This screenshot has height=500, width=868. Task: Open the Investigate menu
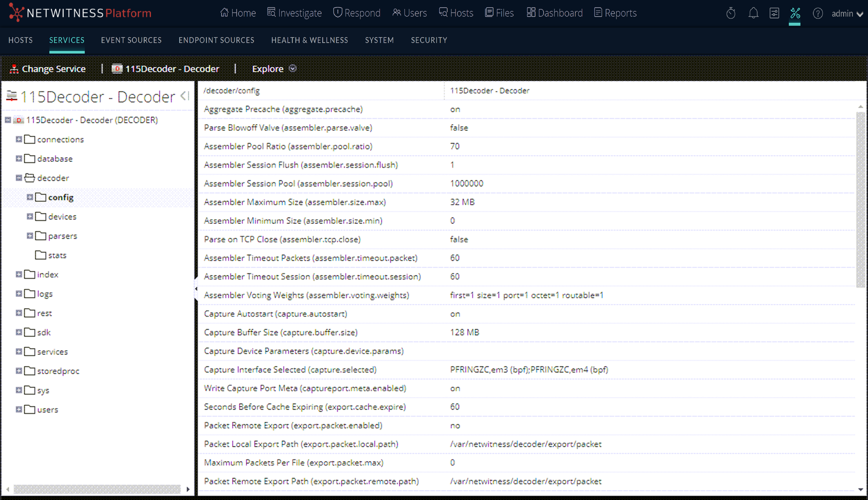click(x=294, y=13)
